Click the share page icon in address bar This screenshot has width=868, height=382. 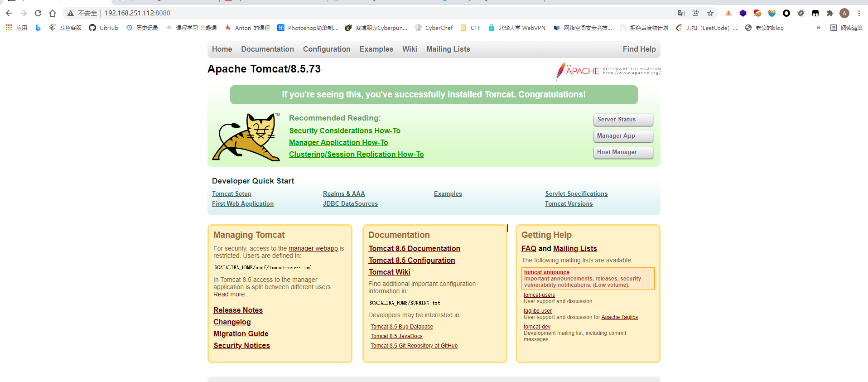[696, 13]
